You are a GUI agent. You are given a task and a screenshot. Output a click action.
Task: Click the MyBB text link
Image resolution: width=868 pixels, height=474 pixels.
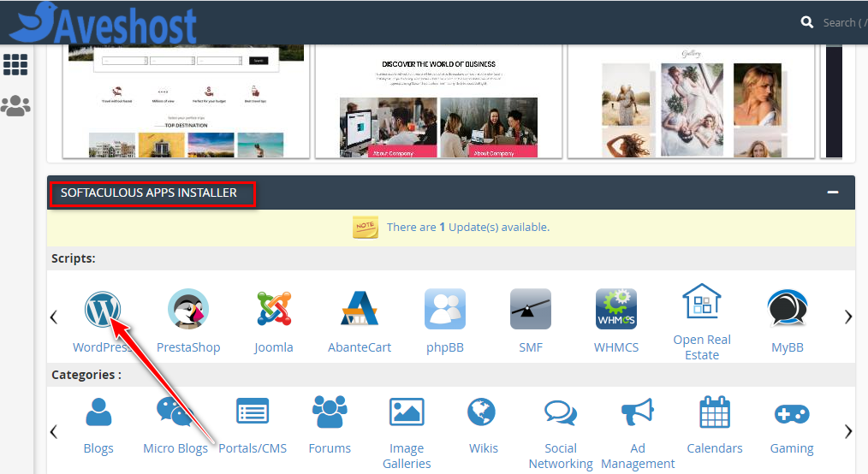click(788, 347)
